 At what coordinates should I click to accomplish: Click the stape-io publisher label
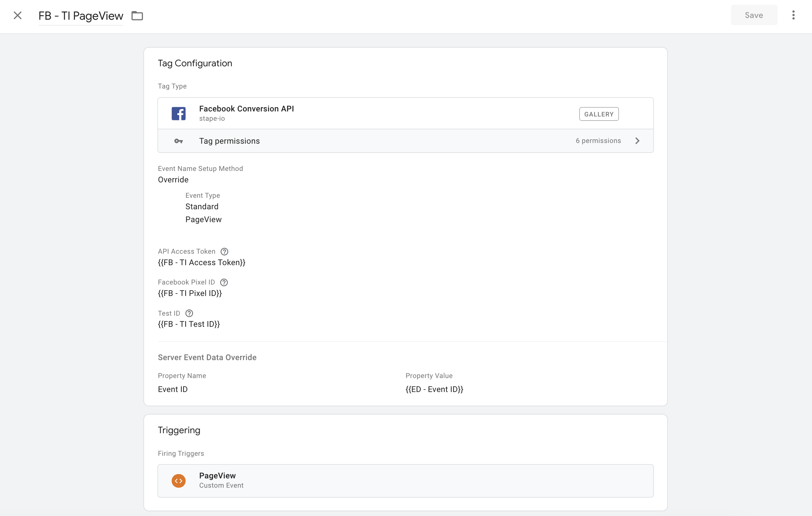[212, 119]
